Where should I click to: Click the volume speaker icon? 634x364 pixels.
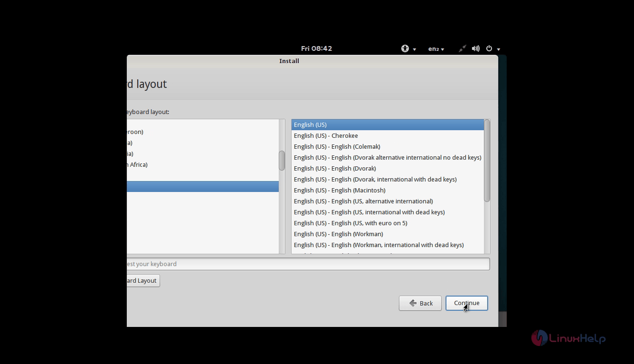pos(476,48)
